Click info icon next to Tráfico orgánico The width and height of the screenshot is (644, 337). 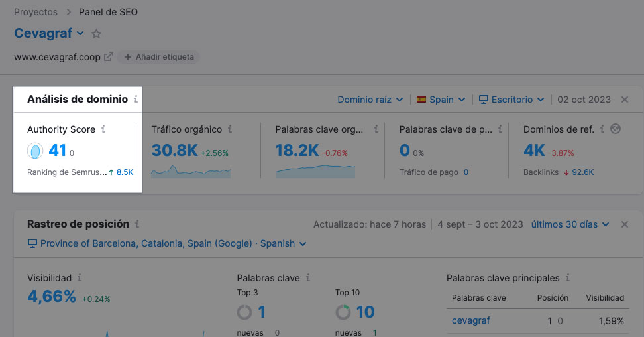tap(230, 129)
